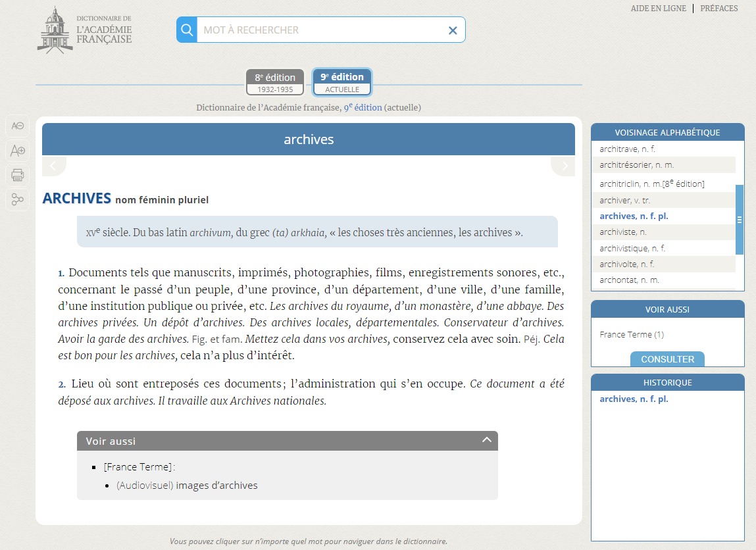Collapse the Voir aussi section
The image size is (756, 550).
point(486,440)
